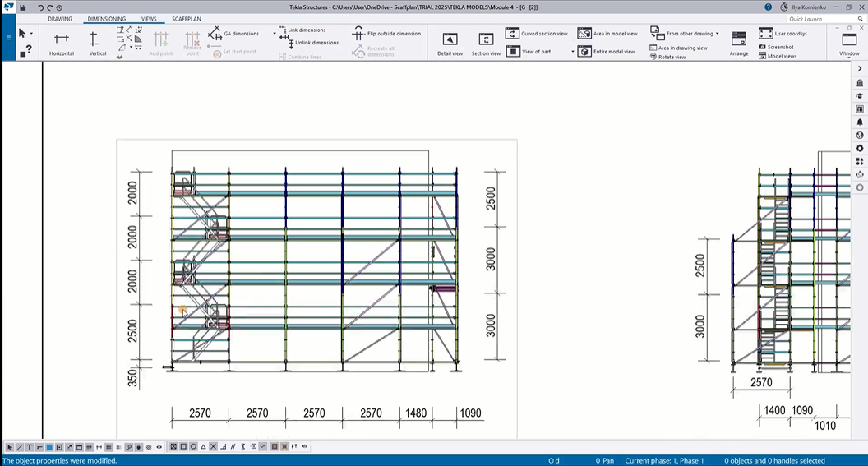Click Entire model view
The image size is (868, 466).
click(x=606, y=52)
